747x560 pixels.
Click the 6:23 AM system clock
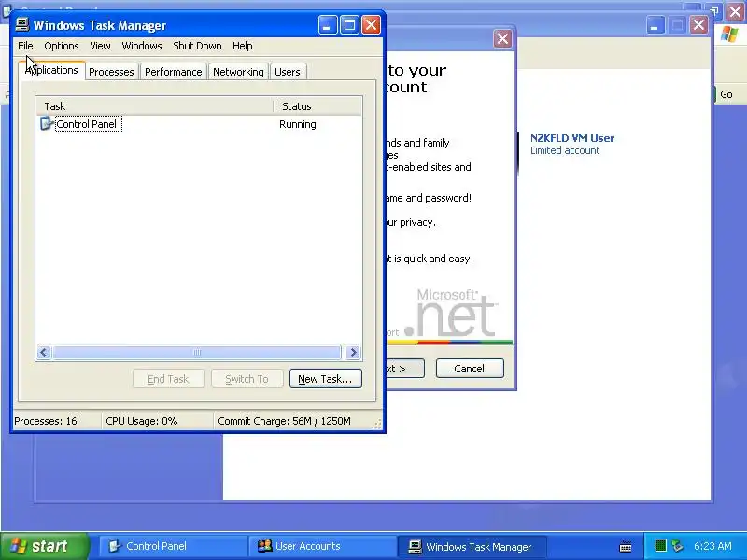712,546
